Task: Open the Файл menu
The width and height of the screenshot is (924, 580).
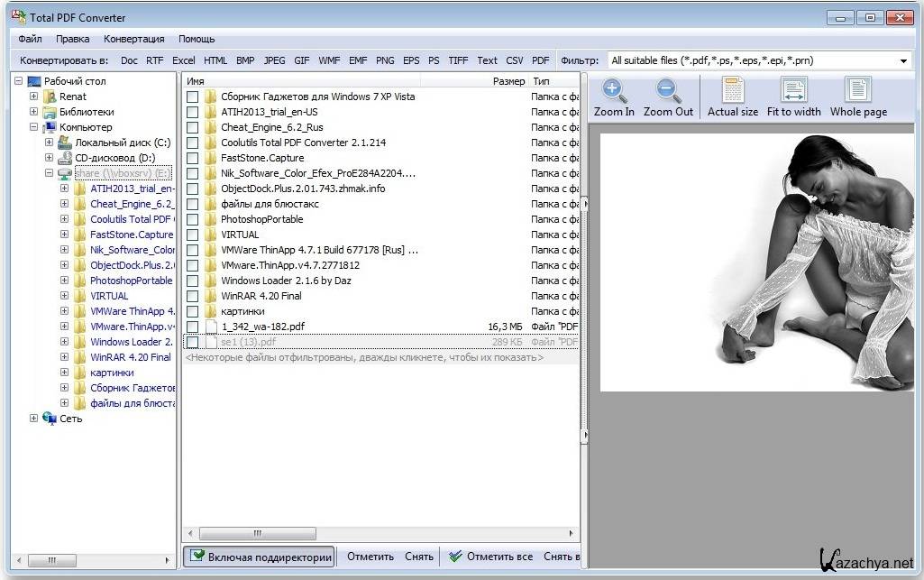Action: pos(30,39)
